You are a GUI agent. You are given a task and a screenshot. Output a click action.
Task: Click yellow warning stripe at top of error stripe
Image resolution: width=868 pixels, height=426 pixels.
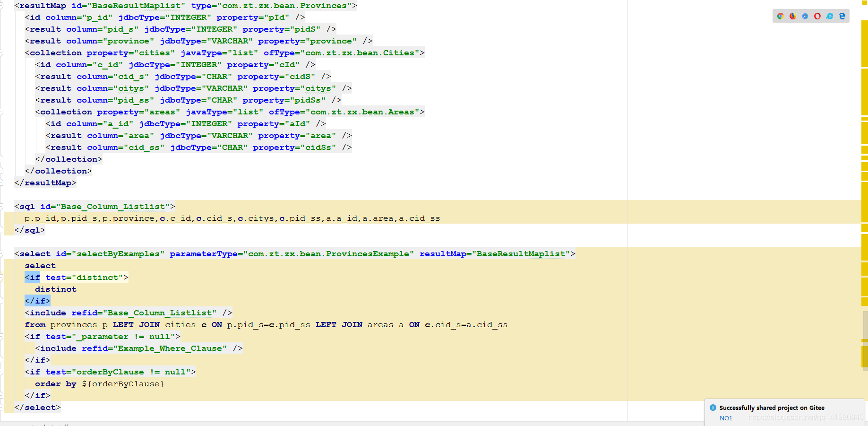[865, 43]
